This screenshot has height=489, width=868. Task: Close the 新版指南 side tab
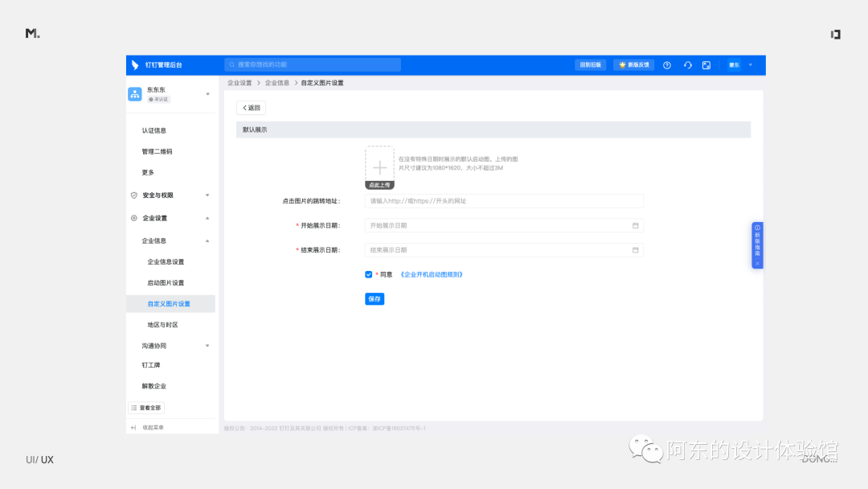click(757, 264)
